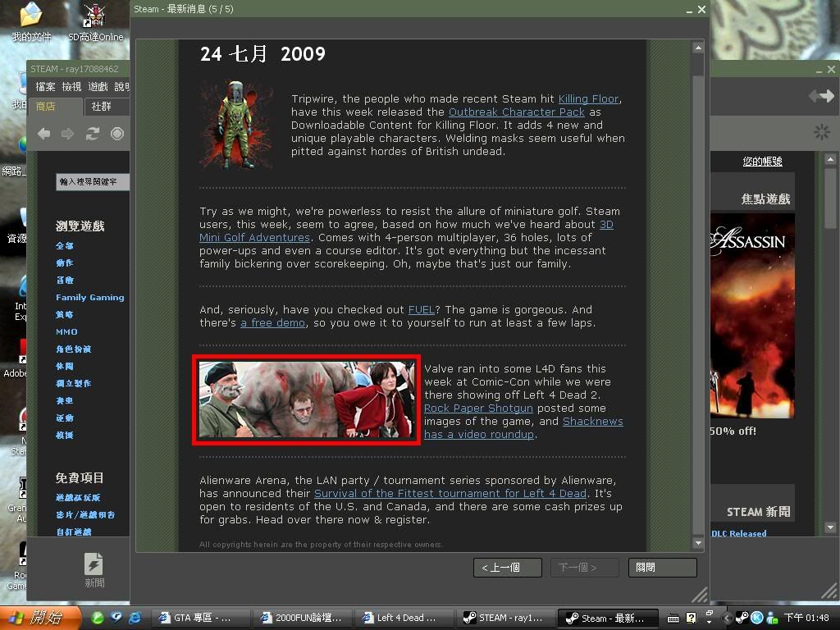840x630 pixels.
Task: Click the news dialog scroll down arrow
Action: coord(697,543)
